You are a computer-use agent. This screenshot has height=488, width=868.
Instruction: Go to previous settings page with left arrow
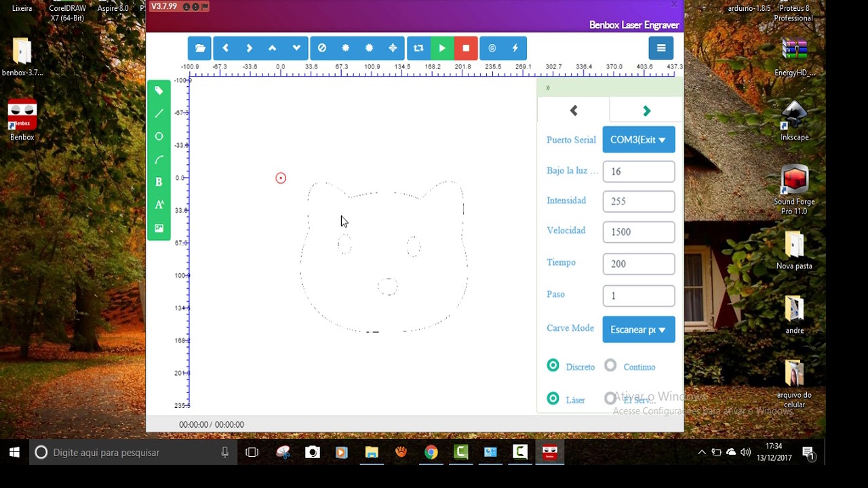tap(574, 110)
